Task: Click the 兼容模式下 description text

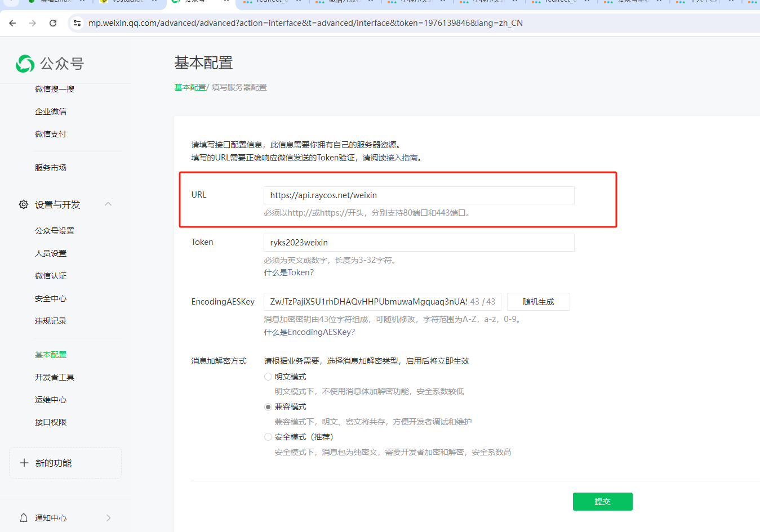Action: pyautogui.click(x=373, y=422)
